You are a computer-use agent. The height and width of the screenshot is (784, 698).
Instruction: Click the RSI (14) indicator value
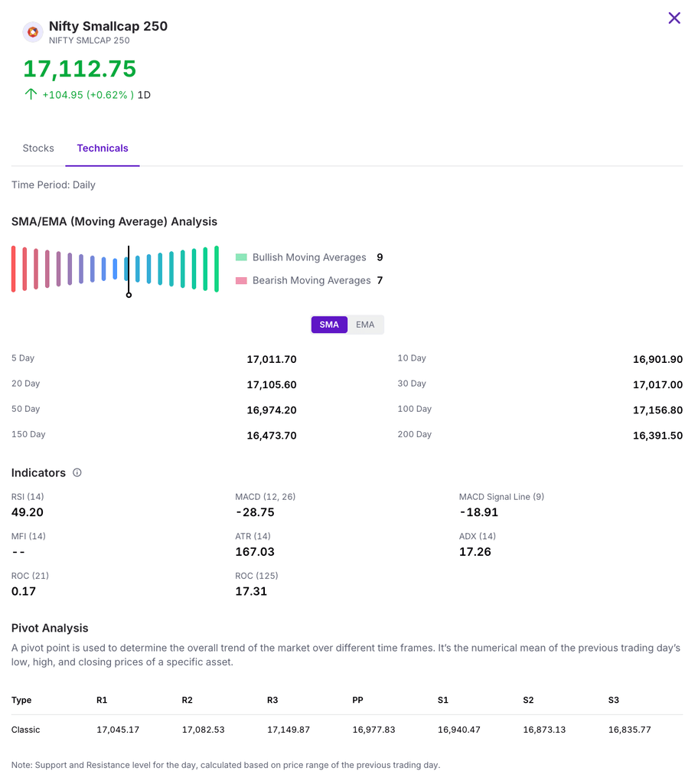pos(28,512)
